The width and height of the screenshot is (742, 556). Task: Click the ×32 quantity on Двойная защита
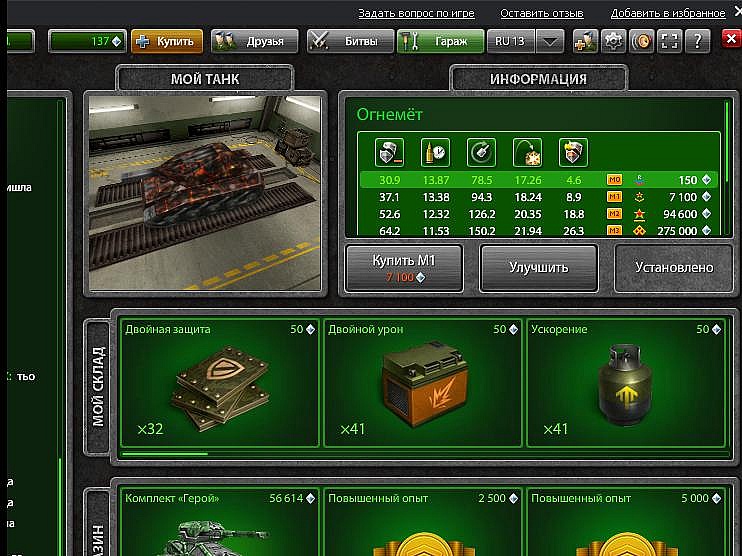coord(150,429)
